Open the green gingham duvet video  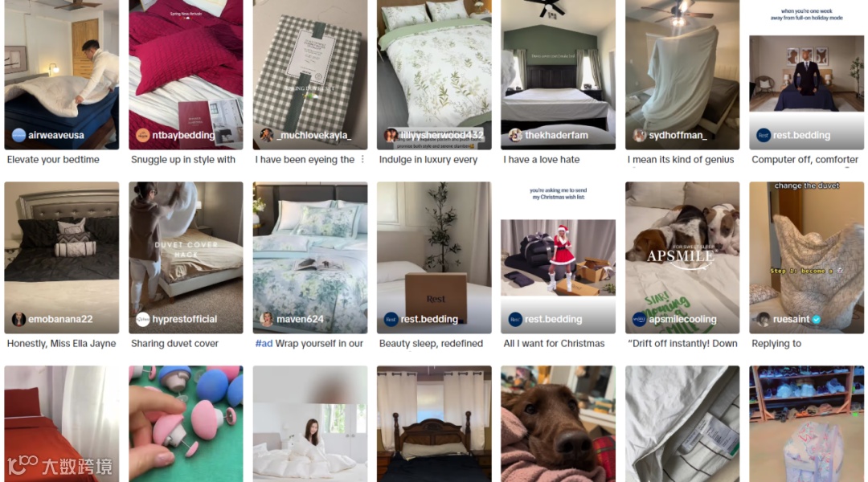(x=310, y=75)
